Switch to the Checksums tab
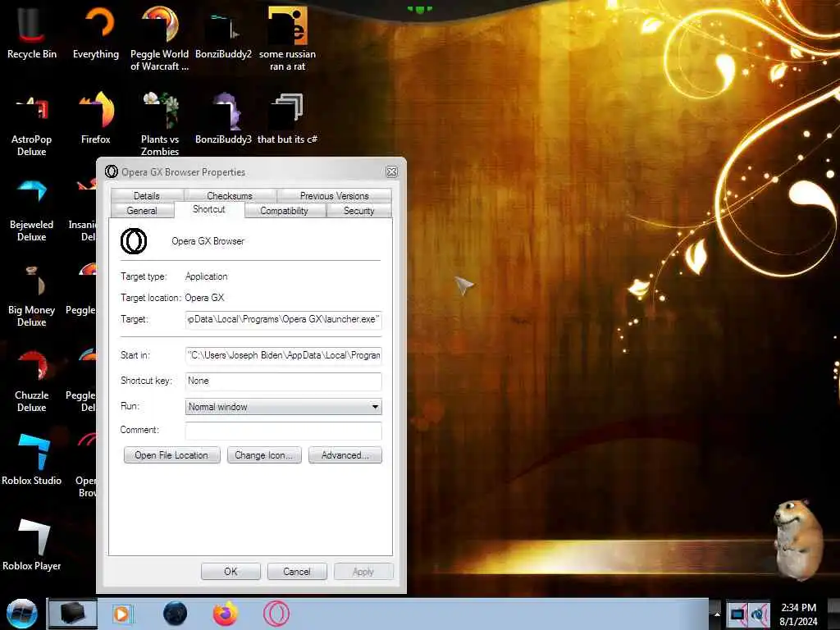 pos(230,195)
